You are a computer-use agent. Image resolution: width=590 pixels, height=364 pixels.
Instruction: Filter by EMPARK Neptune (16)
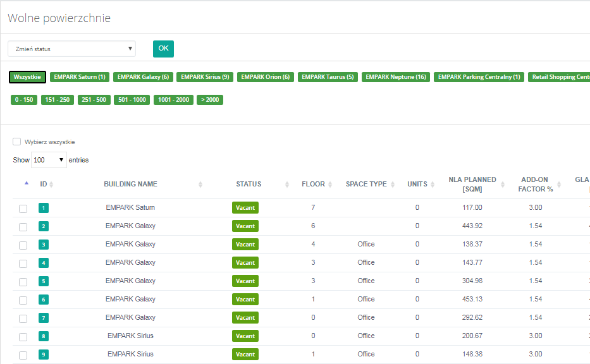click(396, 77)
